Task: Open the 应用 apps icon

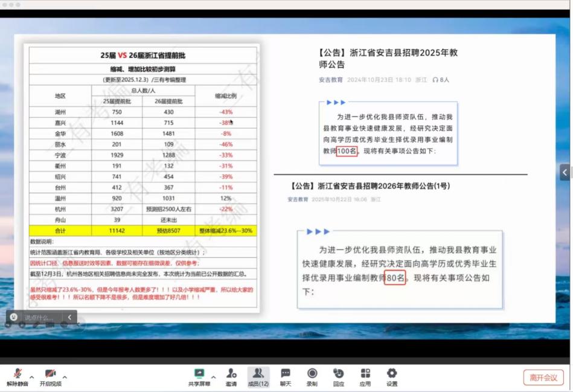Action: [x=365, y=377]
